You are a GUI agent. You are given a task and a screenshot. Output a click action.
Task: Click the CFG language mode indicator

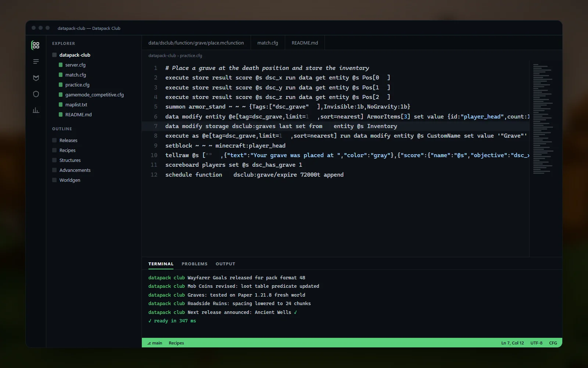tap(553, 343)
